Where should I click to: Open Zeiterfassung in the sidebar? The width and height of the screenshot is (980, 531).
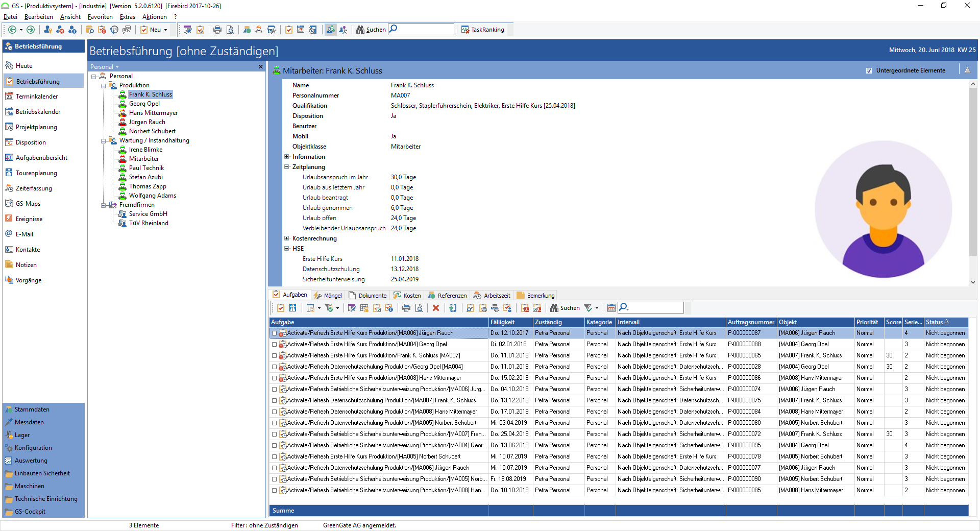click(34, 188)
